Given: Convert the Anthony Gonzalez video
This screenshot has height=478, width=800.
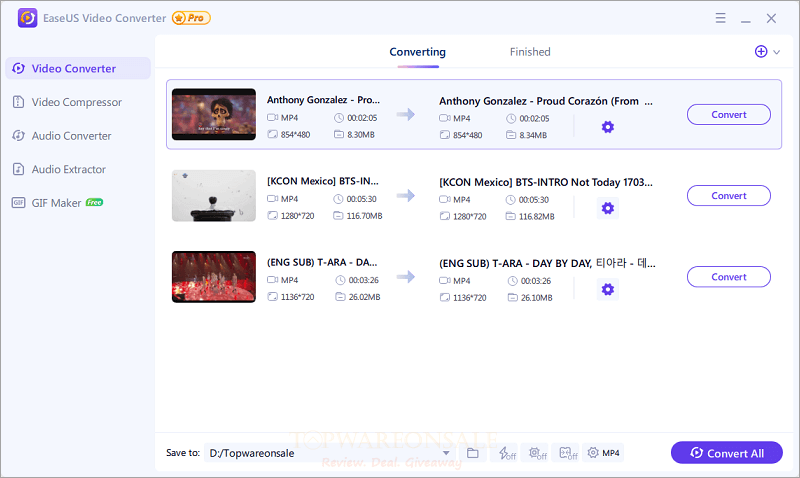Looking at the screenshot, I should tap(729, 115).
